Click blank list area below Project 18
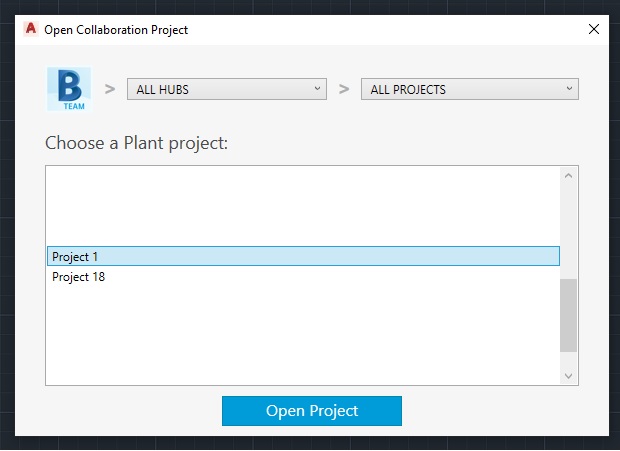This screenshot has height=451, width=620. tap(302, 335)
